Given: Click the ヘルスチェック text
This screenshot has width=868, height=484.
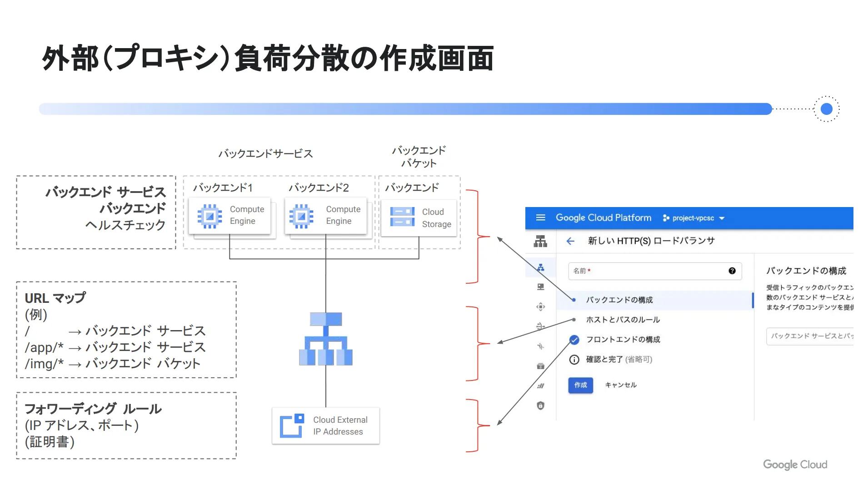Looking at the screenshot, I should (125, 225).
